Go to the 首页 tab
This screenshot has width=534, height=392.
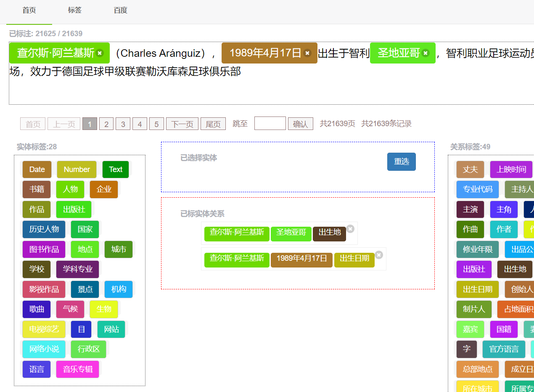click(29, 11)
